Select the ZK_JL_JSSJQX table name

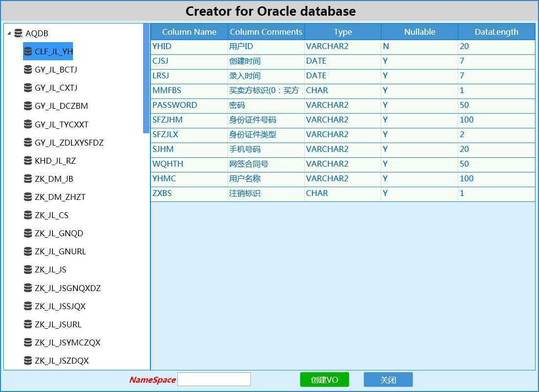[x=60, y=306]
